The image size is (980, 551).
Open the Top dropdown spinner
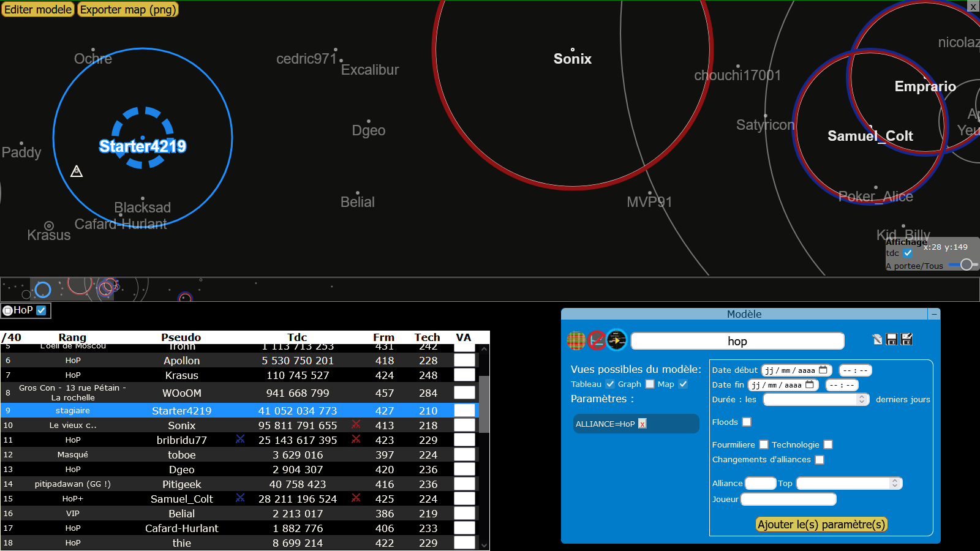coord(895,483)
